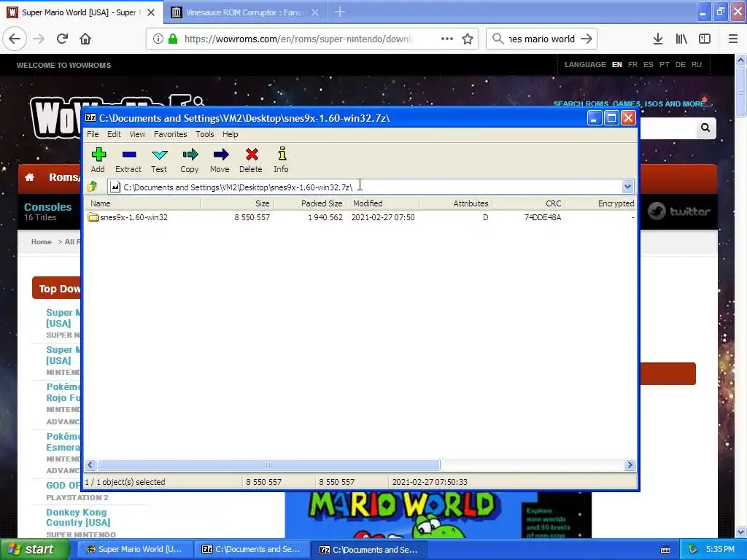The width and height of the screenshot is (747, 560).
Task: Toggle the Firefox sidebar icon
Action: tap(705, 39)
